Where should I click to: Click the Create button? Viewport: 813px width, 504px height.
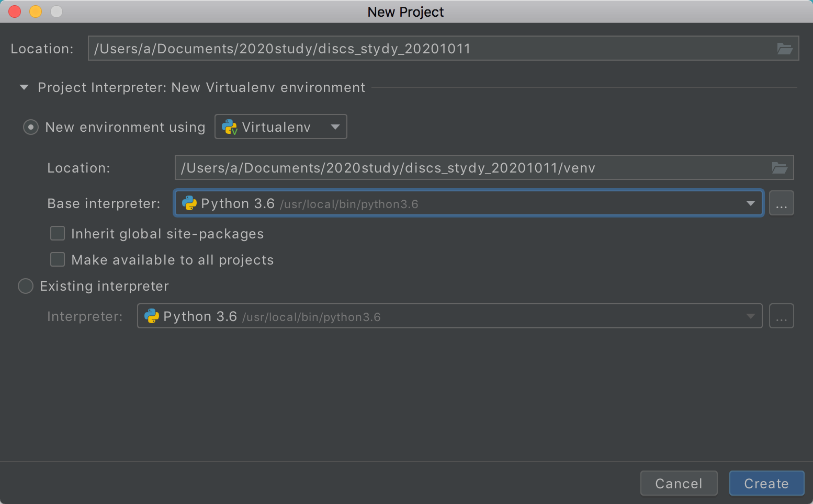[x=766, y=484]
